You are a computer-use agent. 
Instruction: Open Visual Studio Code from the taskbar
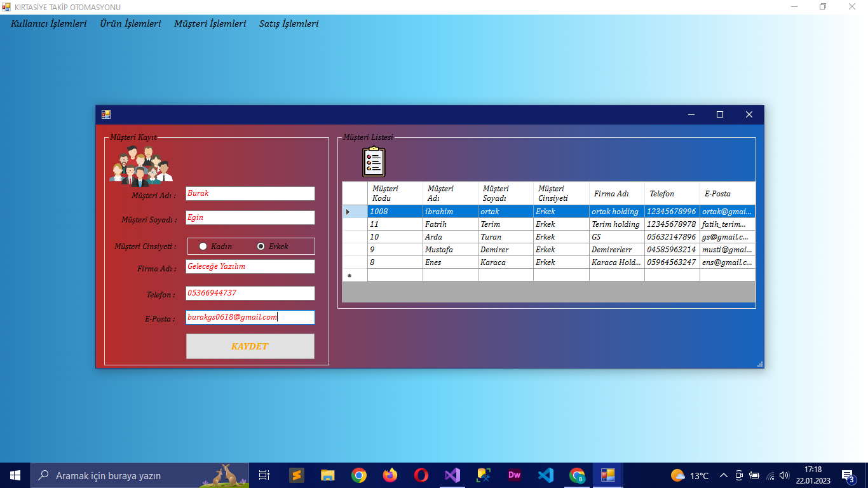point(546,475)
